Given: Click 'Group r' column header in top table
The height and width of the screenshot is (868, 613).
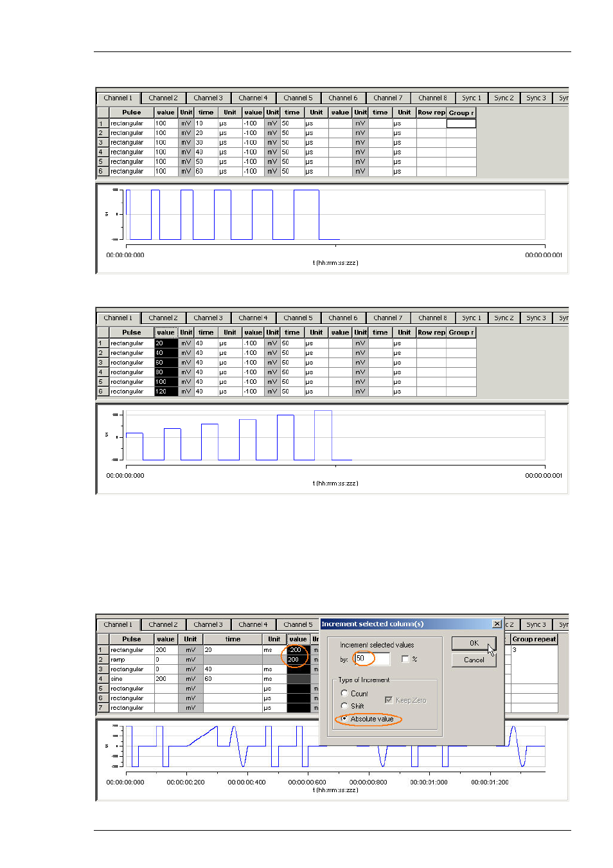Looking at the screenshot, I should (461, 113).
